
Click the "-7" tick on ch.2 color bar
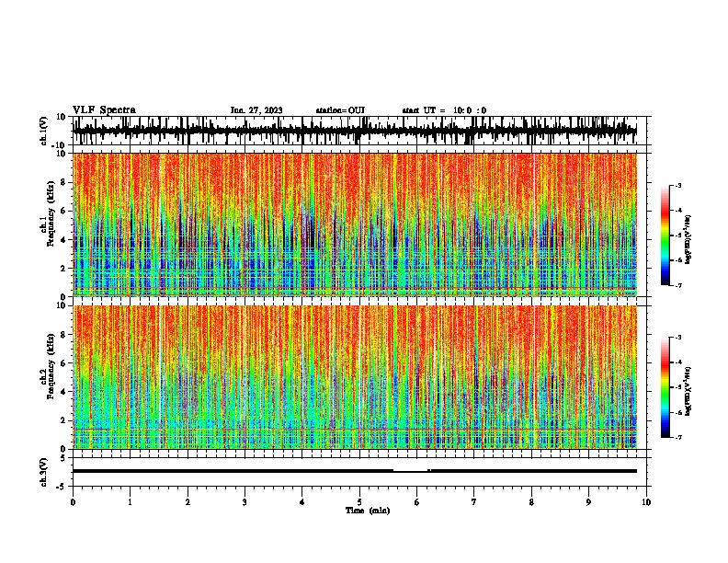tap(678, 438)
